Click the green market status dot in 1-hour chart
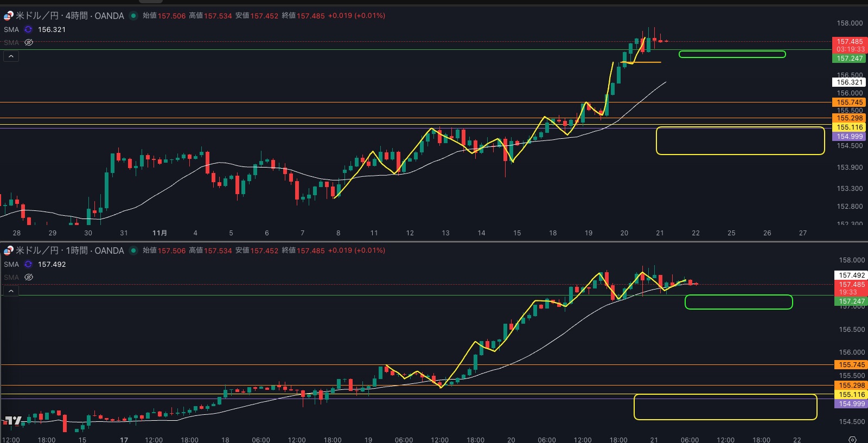Image resolution: width=868 pixels, height=443 pixels. click(x=133, y=251)
